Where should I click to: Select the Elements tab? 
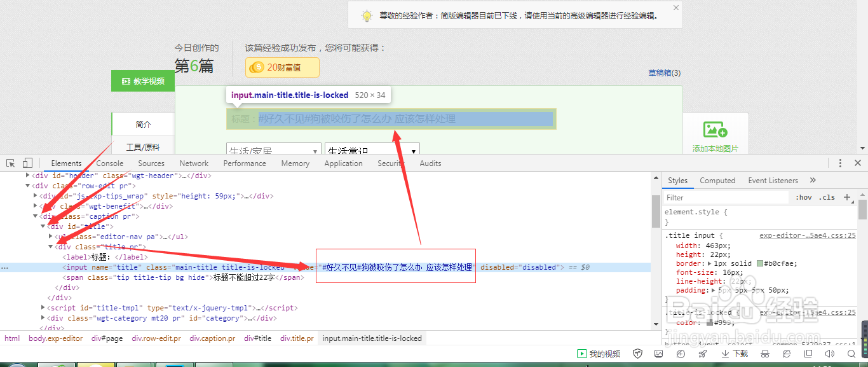67,163
